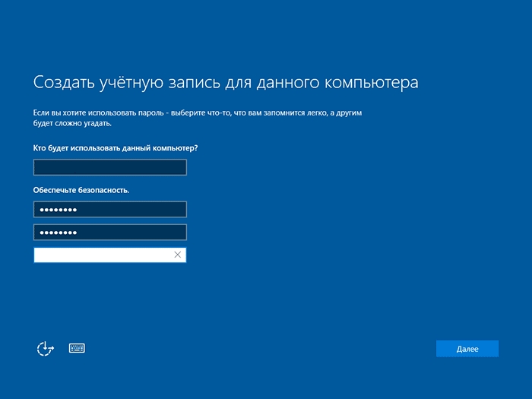Click the text line "будет сложно угадать."
The width and height of the screenshot is (532, 399).
tap(72, 123)
